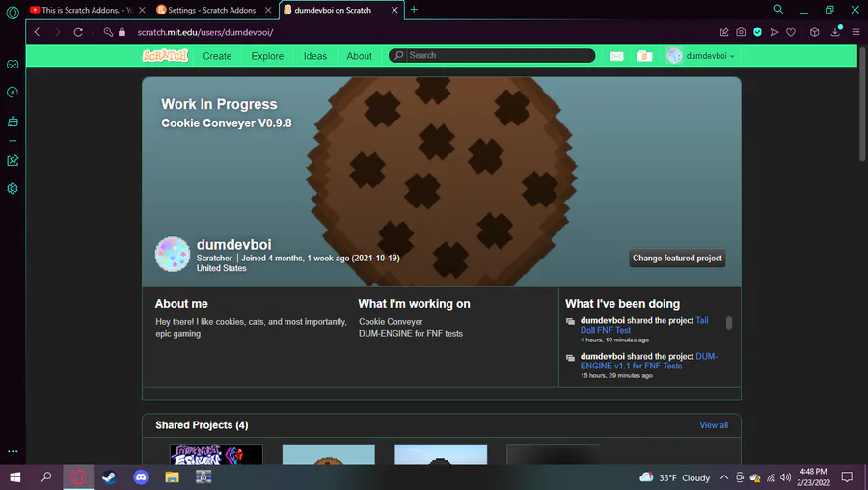Click the share page icon in toolbar
The image size is (868, 490).
point(724,32)
